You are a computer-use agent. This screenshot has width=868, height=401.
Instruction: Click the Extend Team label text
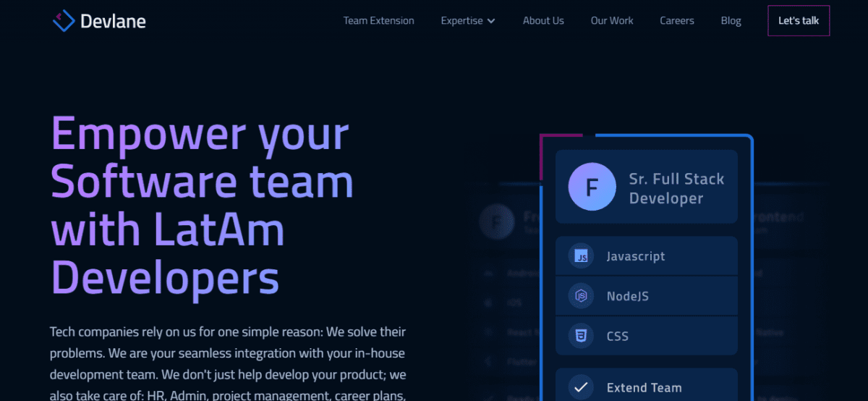(644, 388)
